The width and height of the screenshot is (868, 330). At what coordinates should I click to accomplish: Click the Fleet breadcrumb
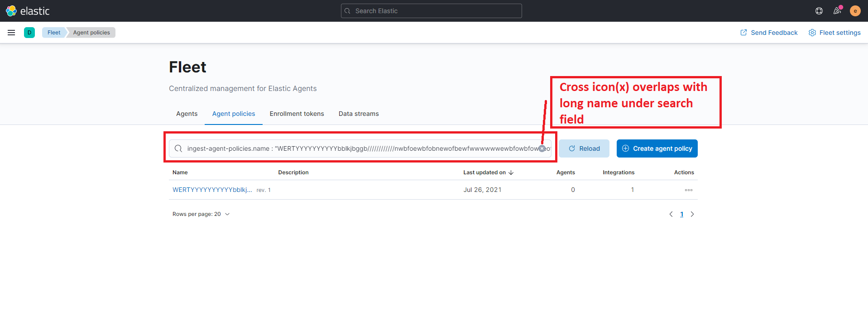(54, 33)
